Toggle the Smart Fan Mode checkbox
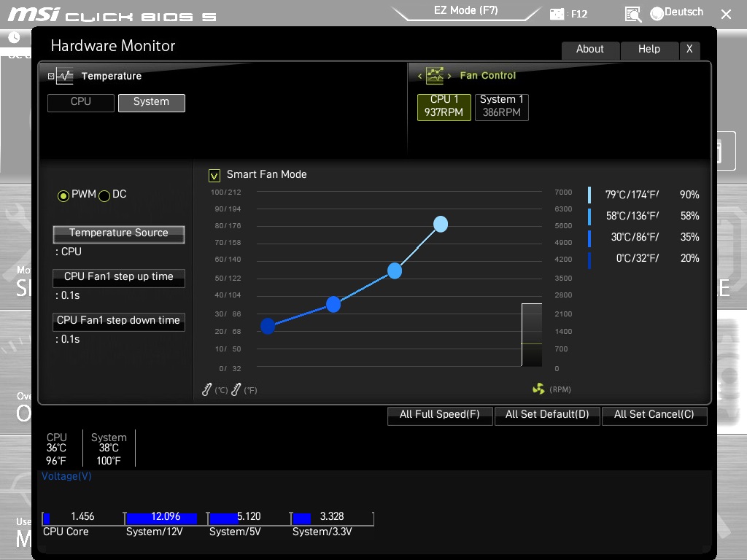747x560 pixels. 214,176
